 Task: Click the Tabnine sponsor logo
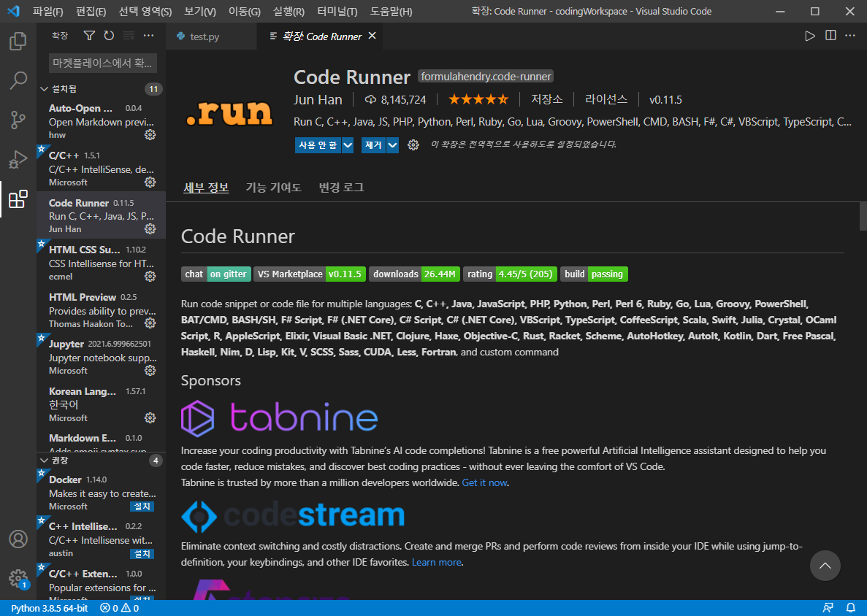[x=280, y=418]
